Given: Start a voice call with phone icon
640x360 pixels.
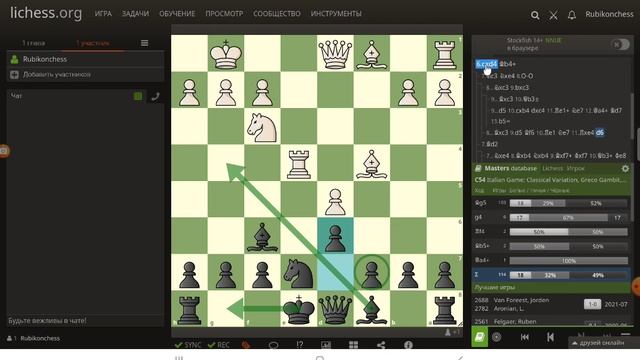Looking at the screenshot, I should [156, 96].
